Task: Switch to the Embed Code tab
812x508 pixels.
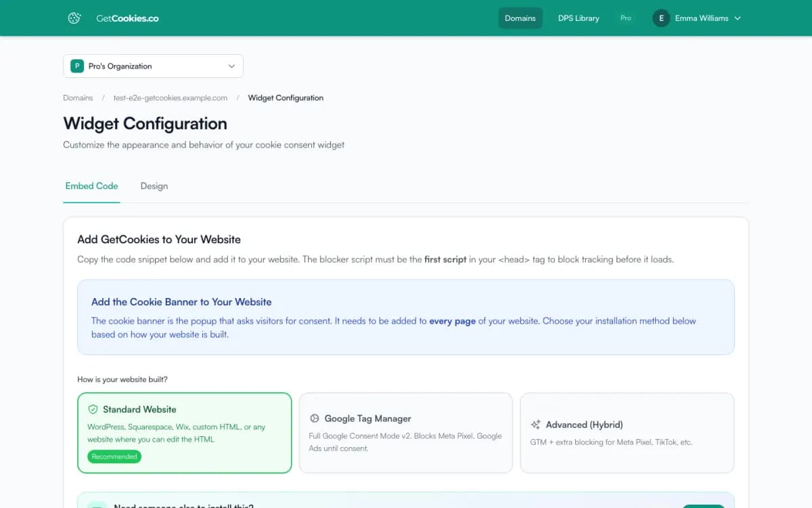Action: point(91,186)
